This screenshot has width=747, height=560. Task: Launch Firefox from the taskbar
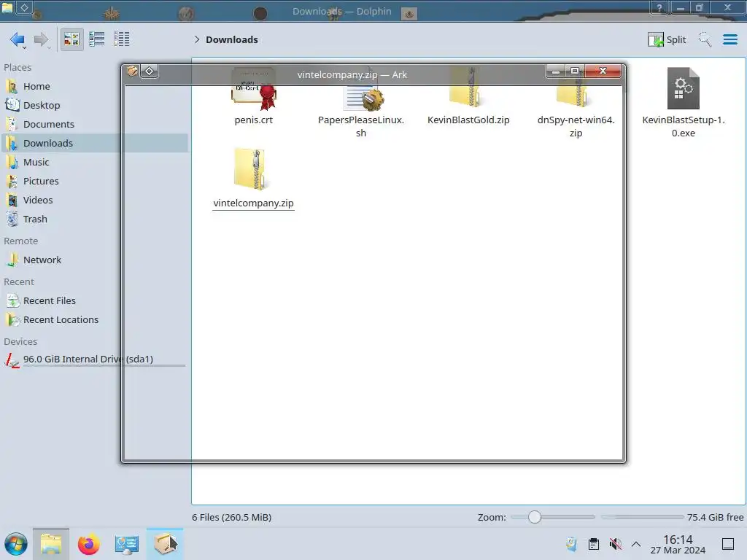click(x=88, y=544)
